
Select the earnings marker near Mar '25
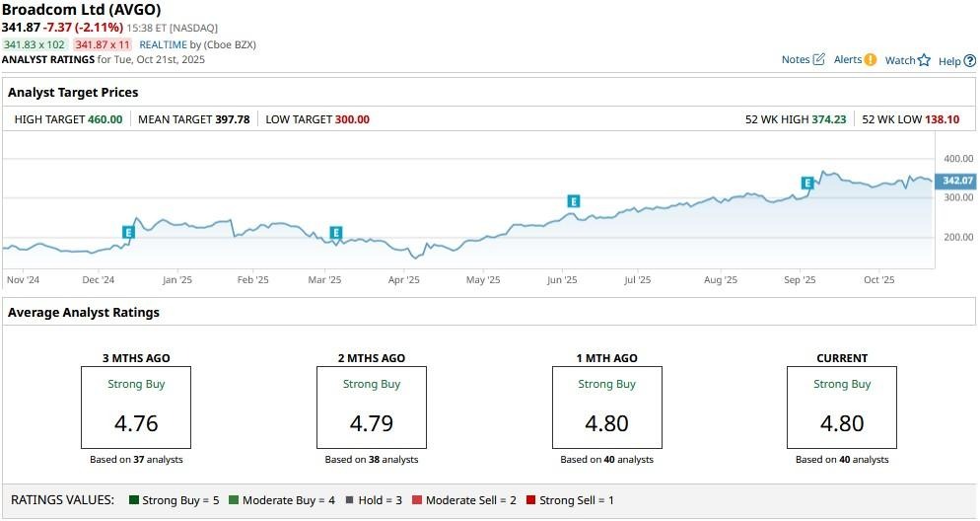[335, 233]
